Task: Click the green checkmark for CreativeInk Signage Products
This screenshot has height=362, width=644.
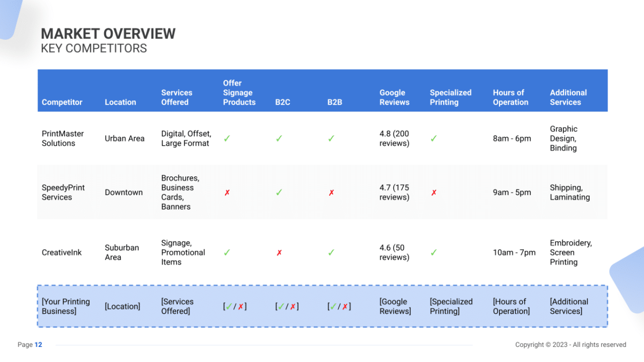Action: 226,252
